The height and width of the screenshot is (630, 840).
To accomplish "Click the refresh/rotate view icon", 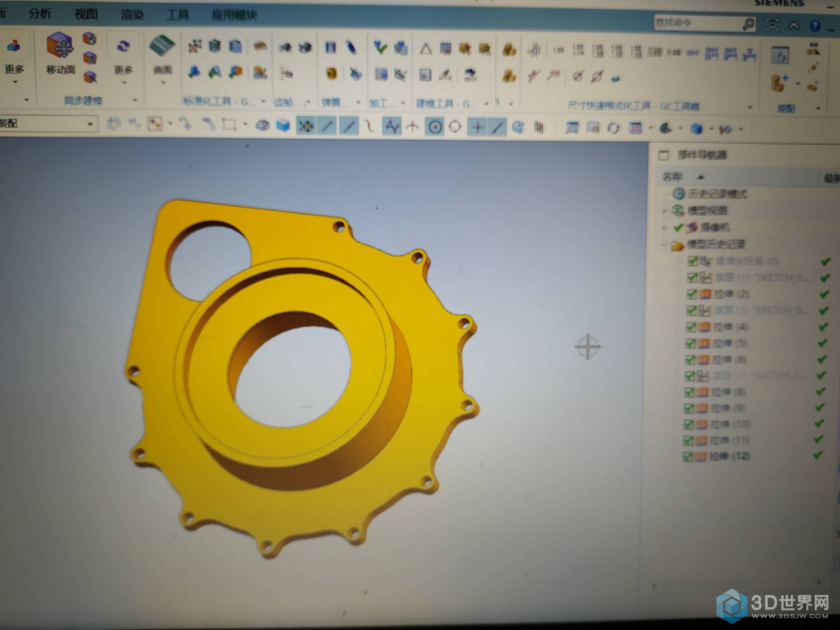I will pos(613,128).
